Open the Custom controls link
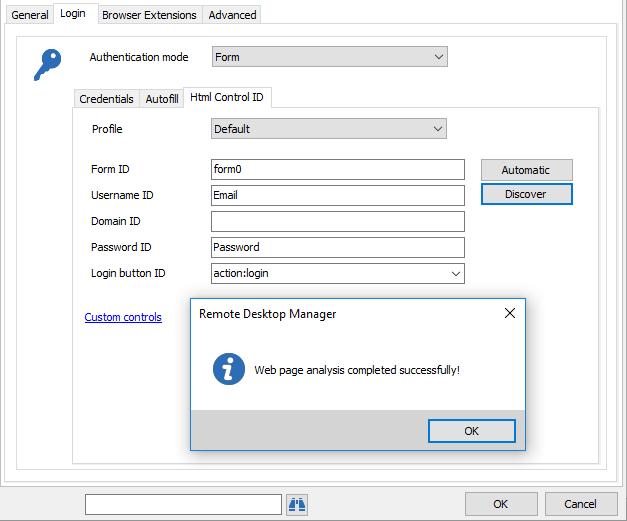Image resolution: width=627 pixels, height=521 pixels. point(123,317)
